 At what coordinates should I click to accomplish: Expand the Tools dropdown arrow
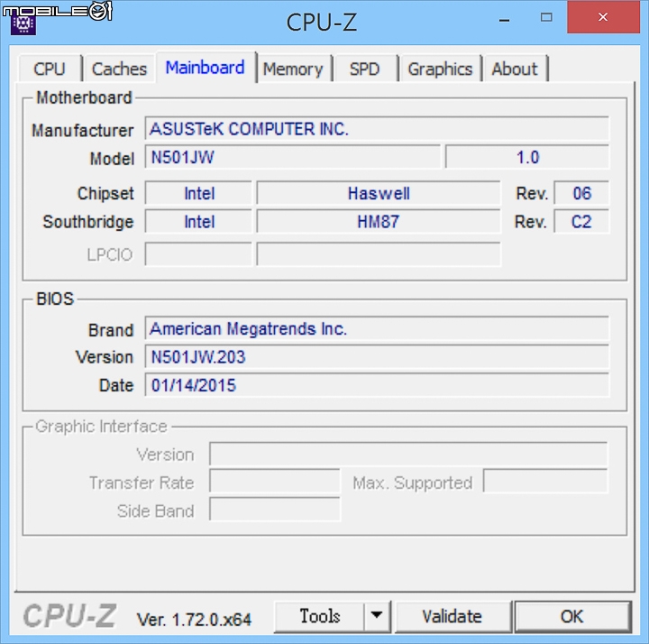[377, 616]
